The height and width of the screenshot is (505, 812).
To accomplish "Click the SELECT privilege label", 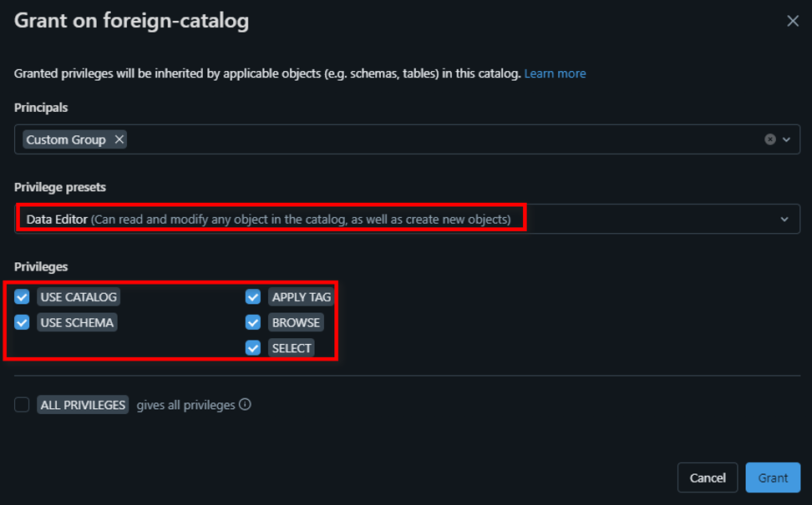I will coord(292,348).
